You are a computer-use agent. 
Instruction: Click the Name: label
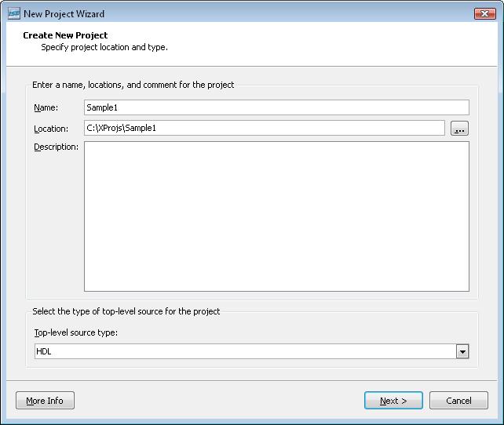(x=46, y=107)
